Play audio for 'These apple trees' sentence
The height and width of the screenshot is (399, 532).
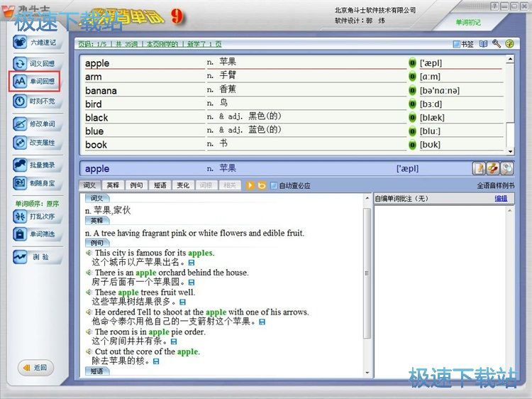89,293
